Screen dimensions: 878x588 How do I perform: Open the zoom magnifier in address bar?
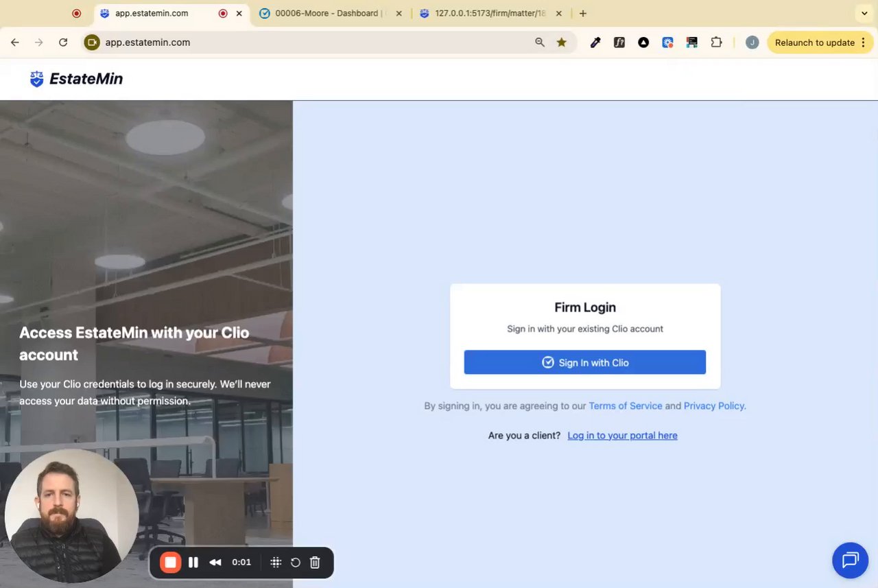[540, 43]
